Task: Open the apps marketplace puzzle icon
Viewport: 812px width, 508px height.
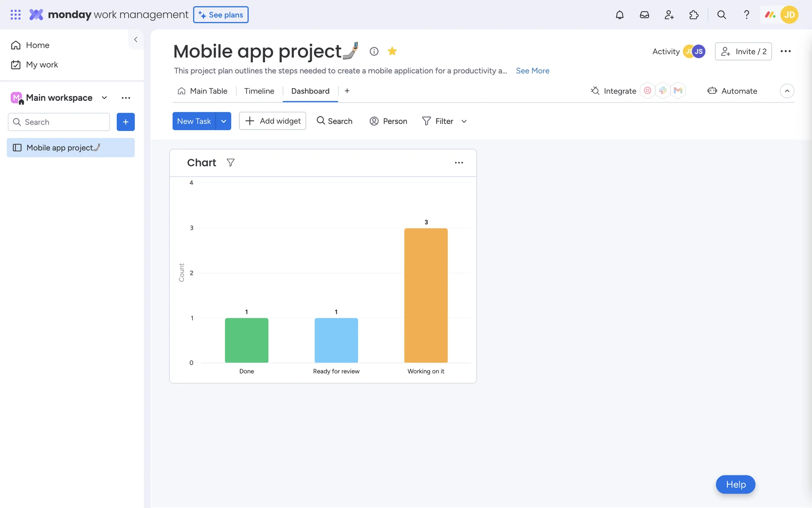Action: 694,15
